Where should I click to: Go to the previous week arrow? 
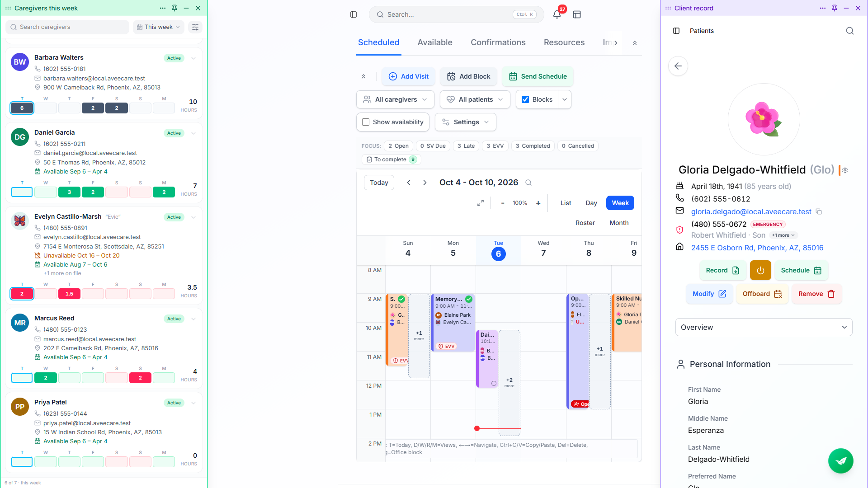(x=409, y=183)
